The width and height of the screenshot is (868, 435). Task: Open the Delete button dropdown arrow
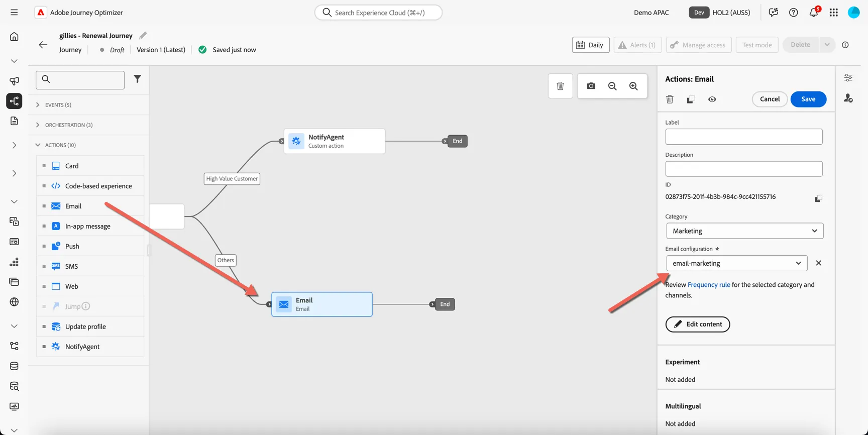click(x=827, y=45)
